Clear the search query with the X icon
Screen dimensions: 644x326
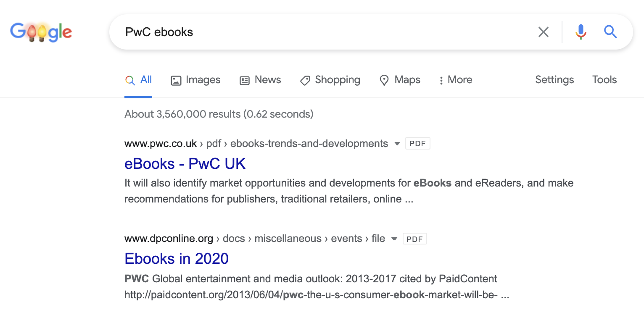[x=543, y=32]
